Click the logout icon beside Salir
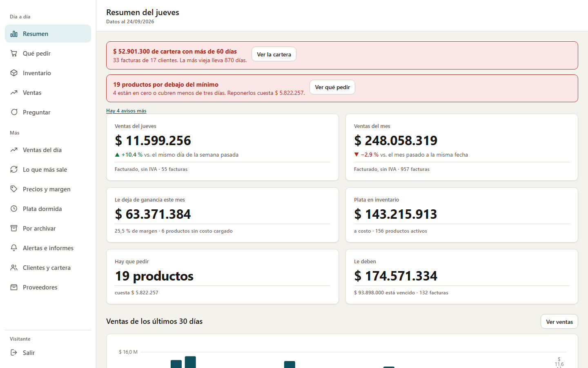This screenshot has height=368, width=588. click(x=14, y=353)
